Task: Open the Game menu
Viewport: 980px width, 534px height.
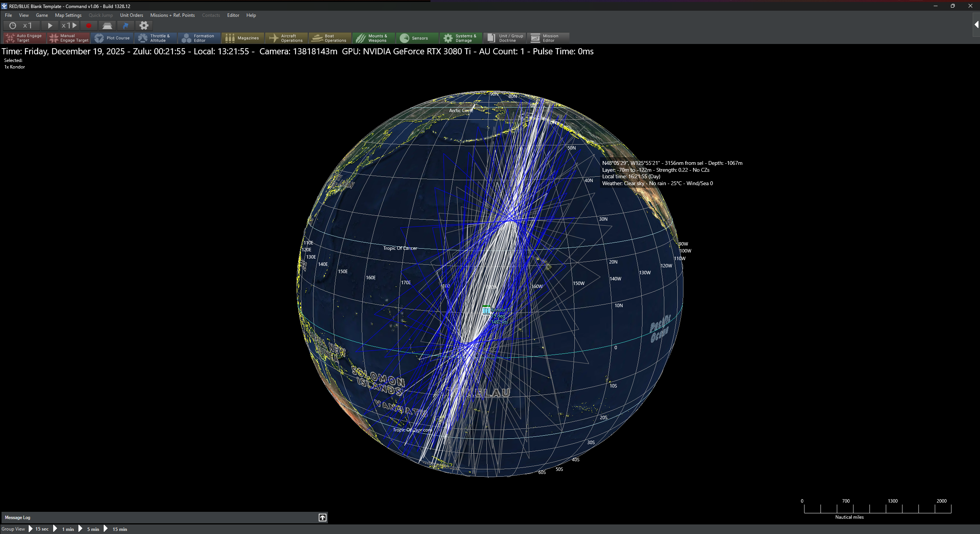Action: [42, 15]
